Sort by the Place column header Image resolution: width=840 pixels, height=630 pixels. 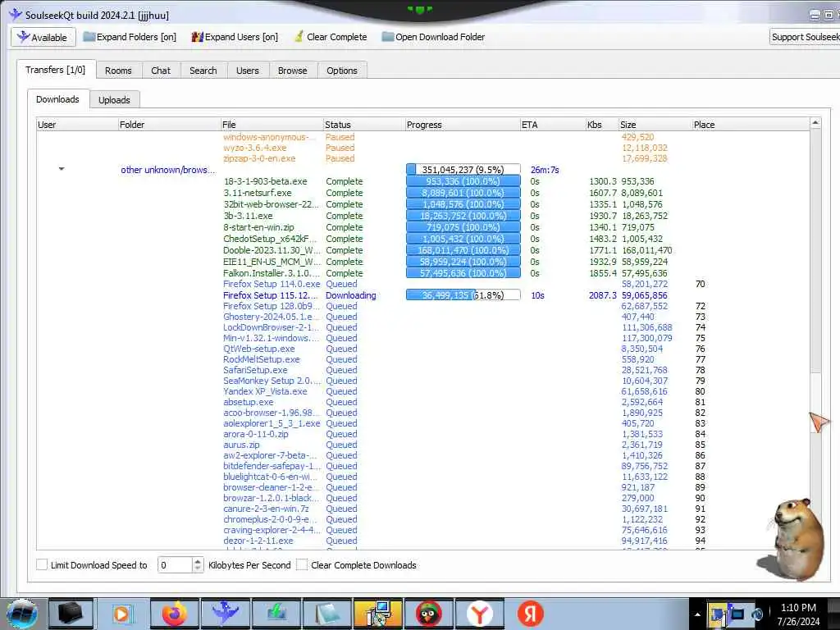751,125
